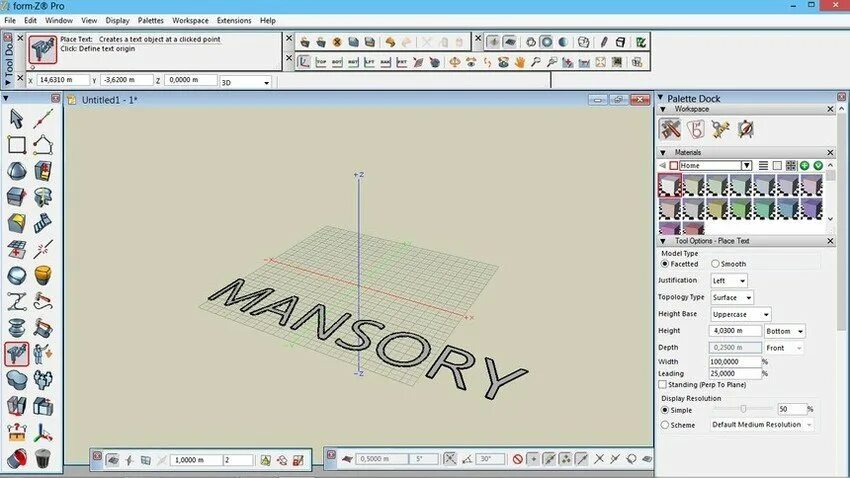Image resolution: width=850 pixels, height=478 pixels.
Task: Select the lathe vase tool
Action: [x=16, y=327]
